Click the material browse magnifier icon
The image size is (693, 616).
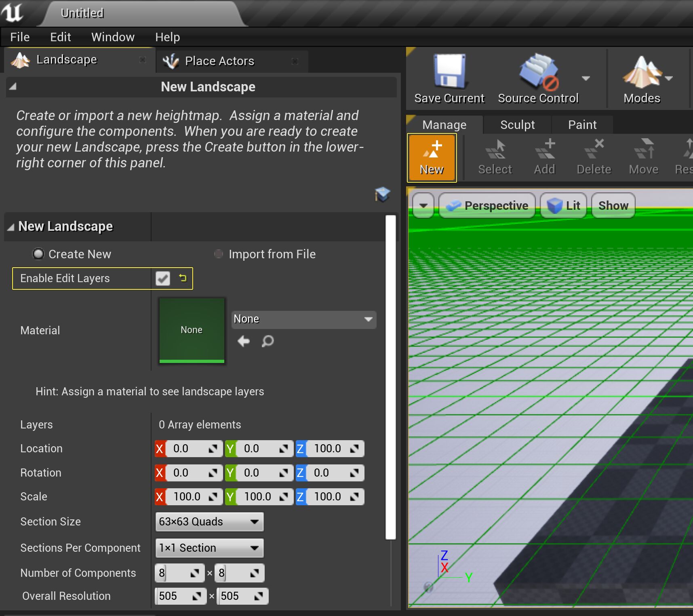coord(268,342)
